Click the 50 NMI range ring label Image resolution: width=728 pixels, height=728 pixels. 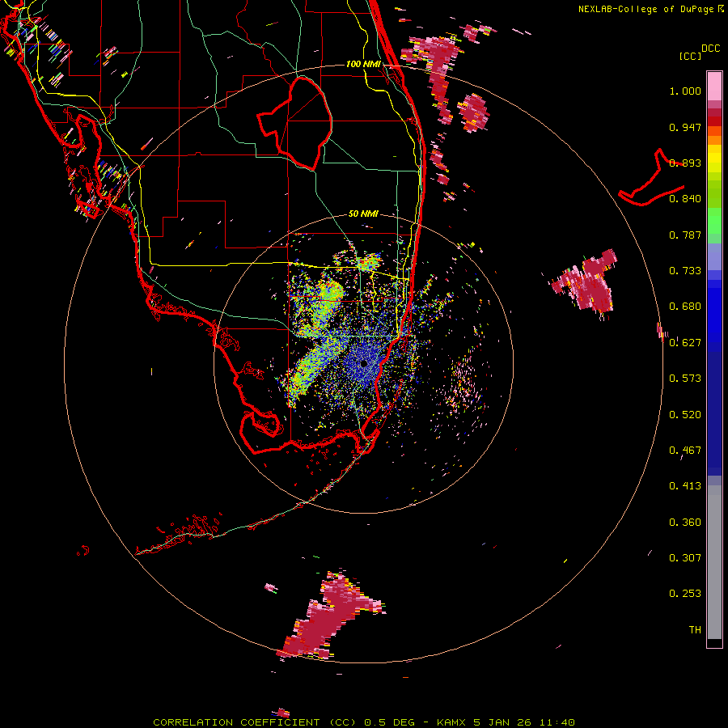pos(363,214)
